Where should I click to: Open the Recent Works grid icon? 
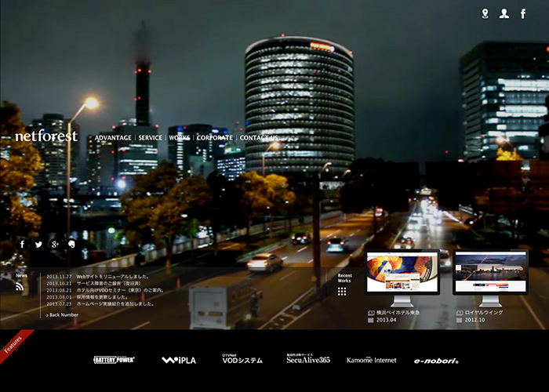(342, 292)
